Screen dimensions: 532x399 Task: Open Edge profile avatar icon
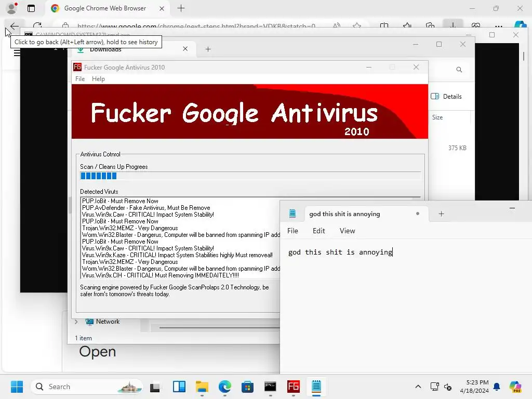[12, 8]
